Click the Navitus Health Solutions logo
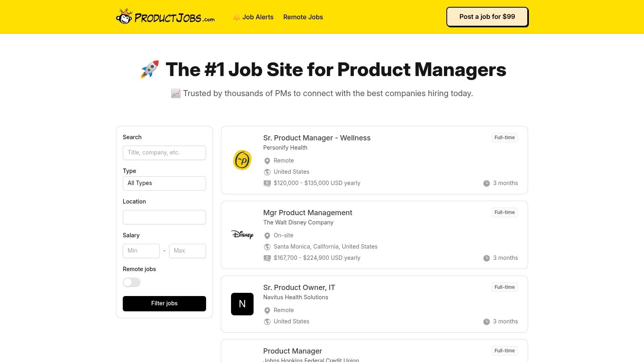Viewport: 644px width, 362px height. [x=242, y=304]
